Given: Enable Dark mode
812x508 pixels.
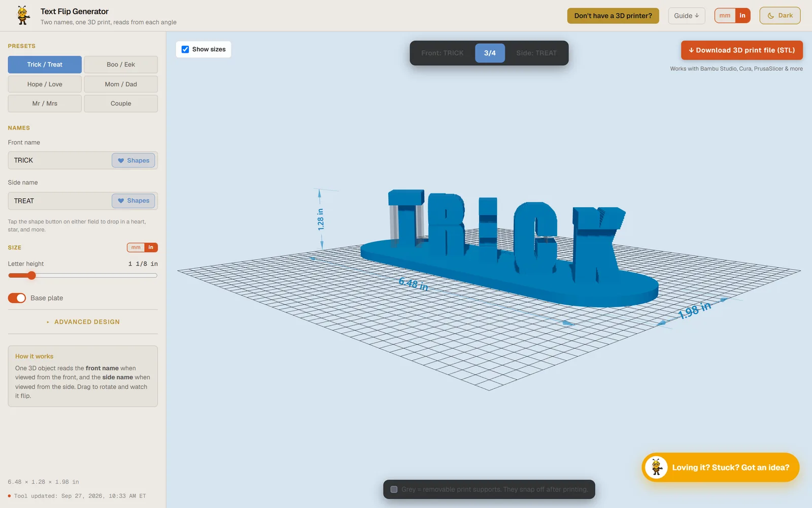Looking at the screenshot, I should [x=780, y=16].
